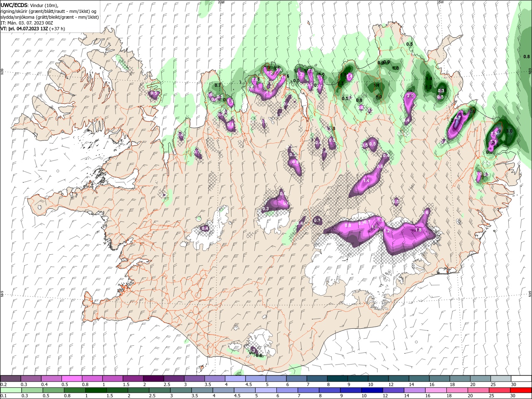Click the darkest purple 2 snow legend swatch
Screen dimensions: 532x399
click(153, 378)
